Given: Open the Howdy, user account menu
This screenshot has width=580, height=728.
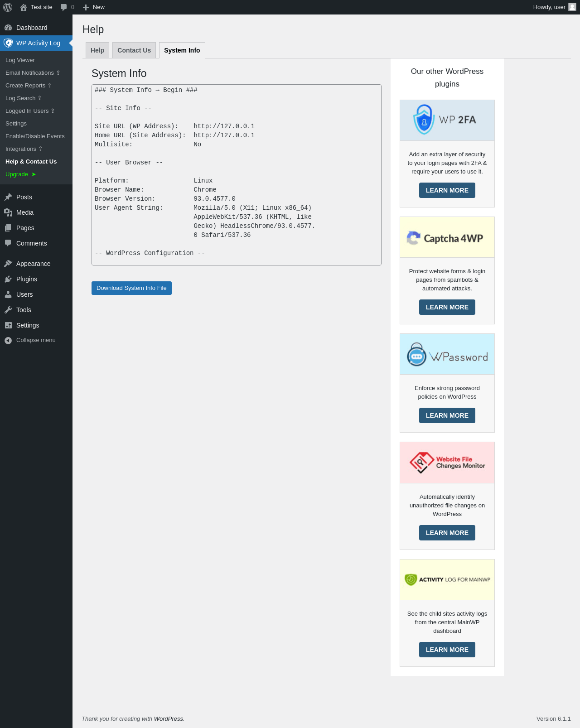Looking at the screenshot, I should click(x=555, y=7).
